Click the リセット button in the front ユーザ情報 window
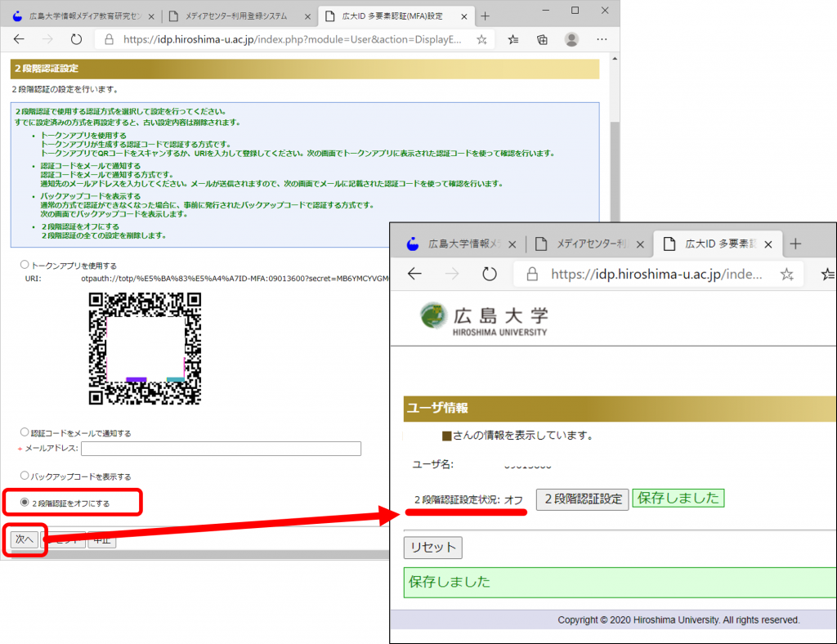This screenshot has height=644, width=837. tap(433, 548)
